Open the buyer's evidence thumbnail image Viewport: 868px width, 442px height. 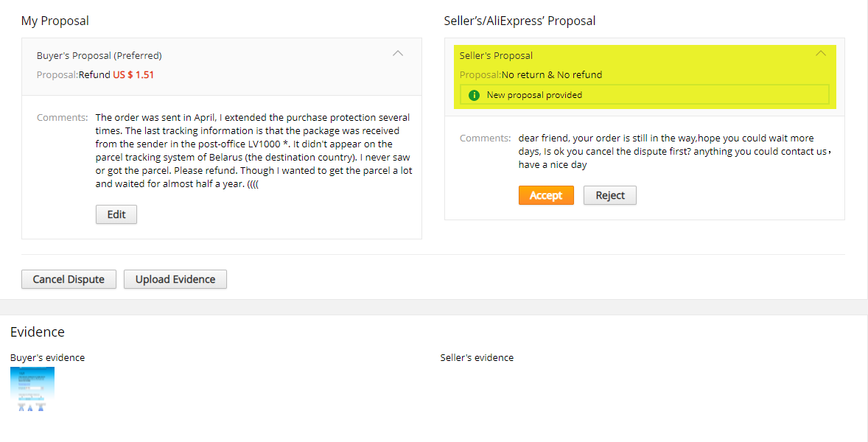[32, 388]
